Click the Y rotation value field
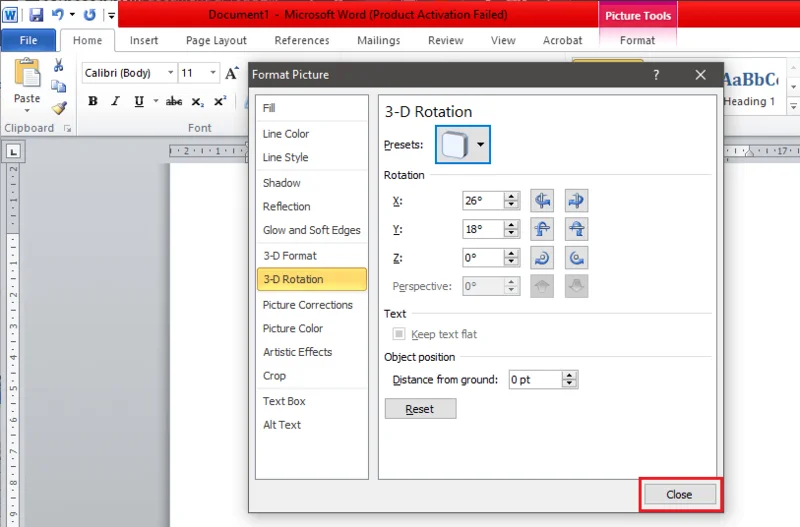Image resolution: width=800 pixels, height=527 pixels. coord(483,229)
